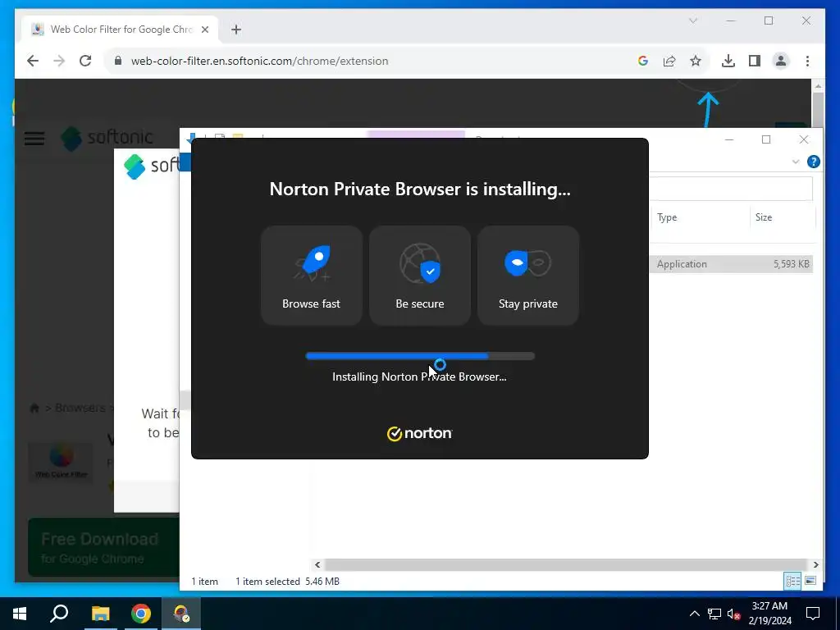Open the taskbar clock and date
This screenshot has width=840, height=630.
tap(769, 614)
